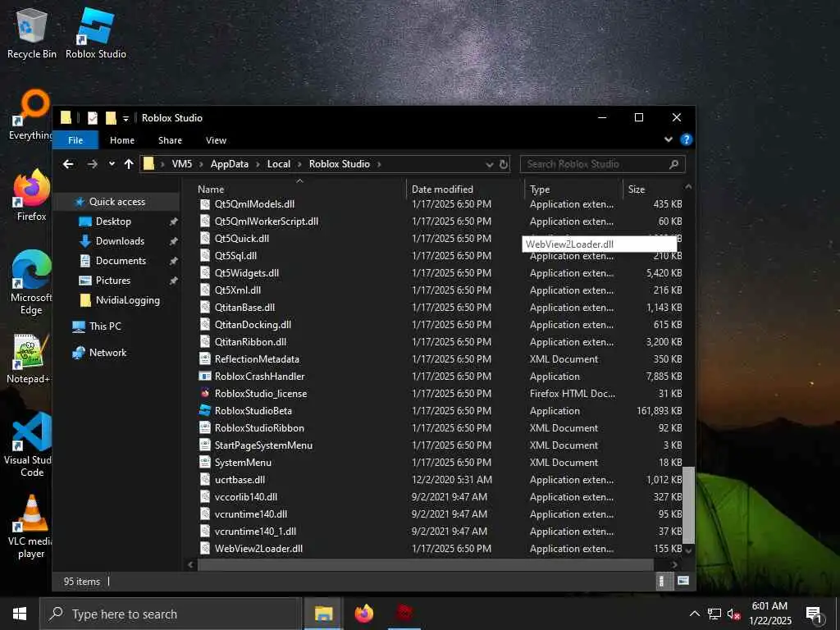Select Pictures in navigation pane
This screenshot has width=840, height=630.
(112, 281)
